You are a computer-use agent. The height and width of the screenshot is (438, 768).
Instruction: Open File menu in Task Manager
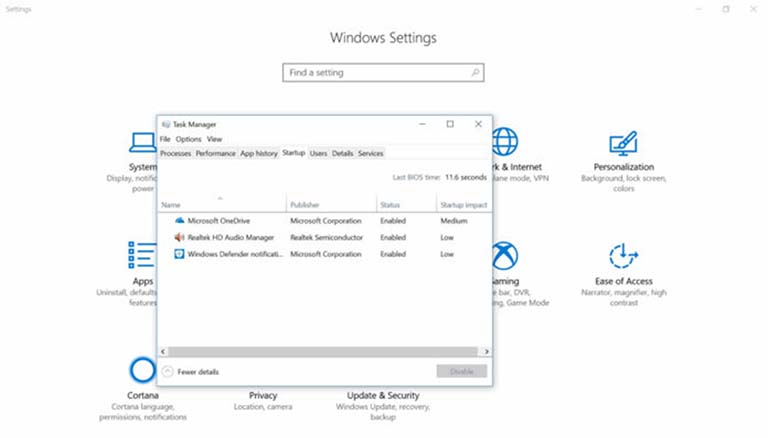point(165,139)
